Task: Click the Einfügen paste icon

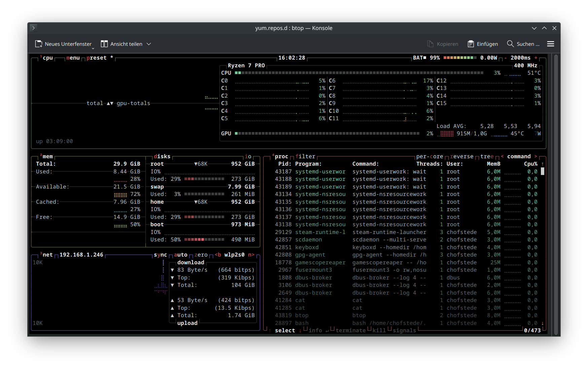Action: pos(471,44)
